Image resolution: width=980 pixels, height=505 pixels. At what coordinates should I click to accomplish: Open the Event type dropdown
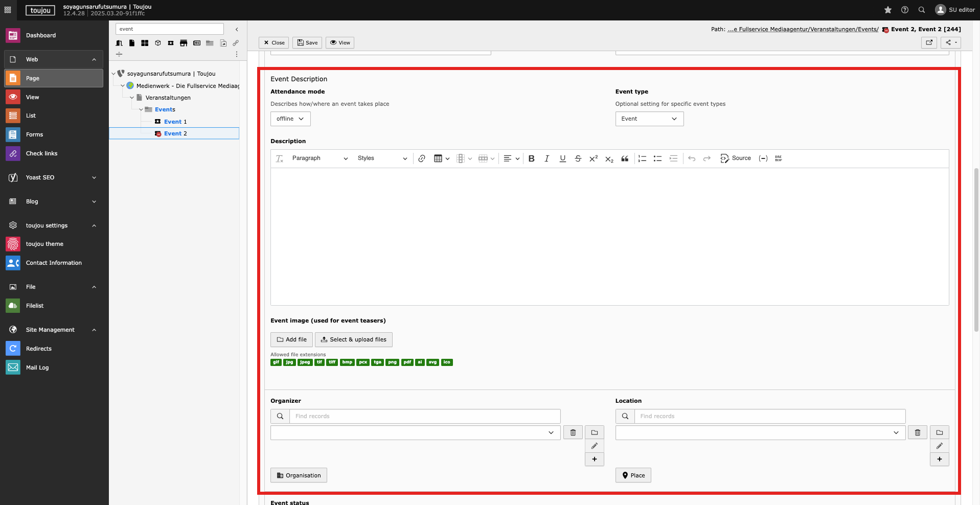point(649,119)
